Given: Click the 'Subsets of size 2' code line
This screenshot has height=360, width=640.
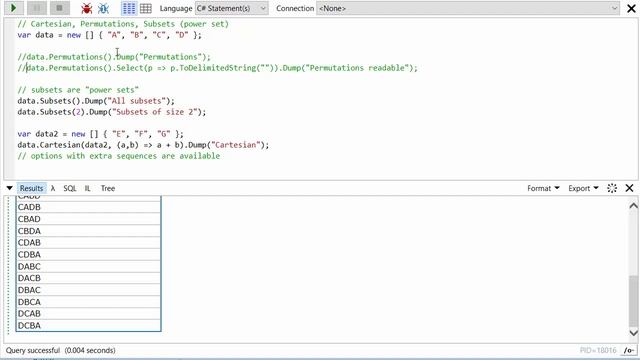Looking at the screenshot, I should tap(112, 112).
